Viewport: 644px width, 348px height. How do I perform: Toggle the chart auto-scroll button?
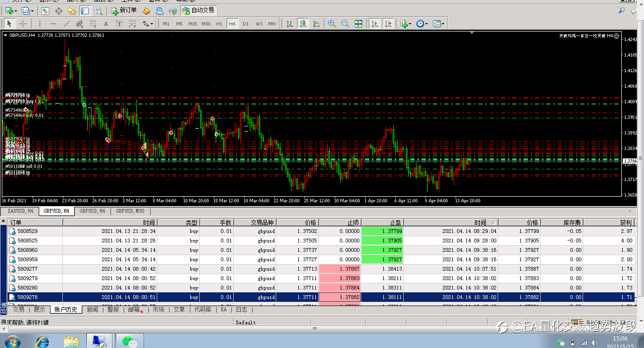pyautogui.click(x=374, y=24)
